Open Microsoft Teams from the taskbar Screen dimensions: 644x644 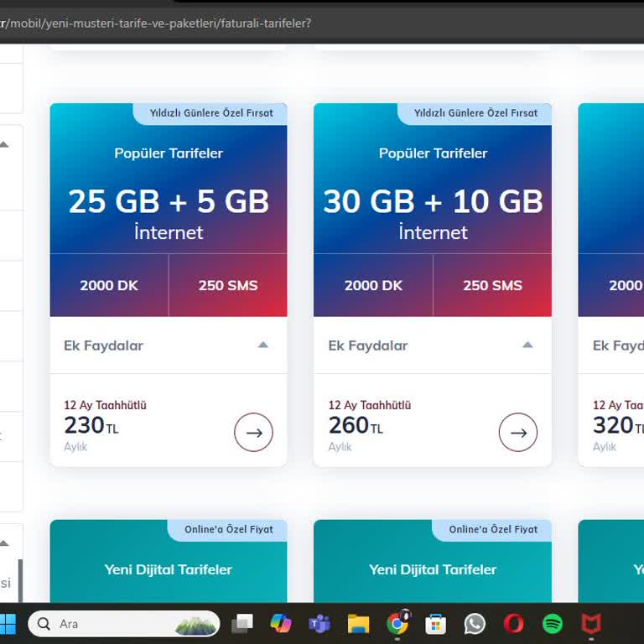tap(319, 624)
